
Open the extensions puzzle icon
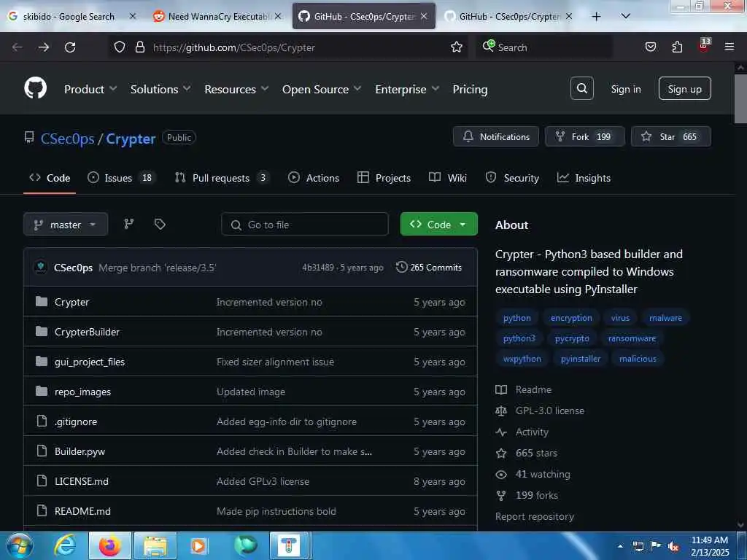point(677,47)
